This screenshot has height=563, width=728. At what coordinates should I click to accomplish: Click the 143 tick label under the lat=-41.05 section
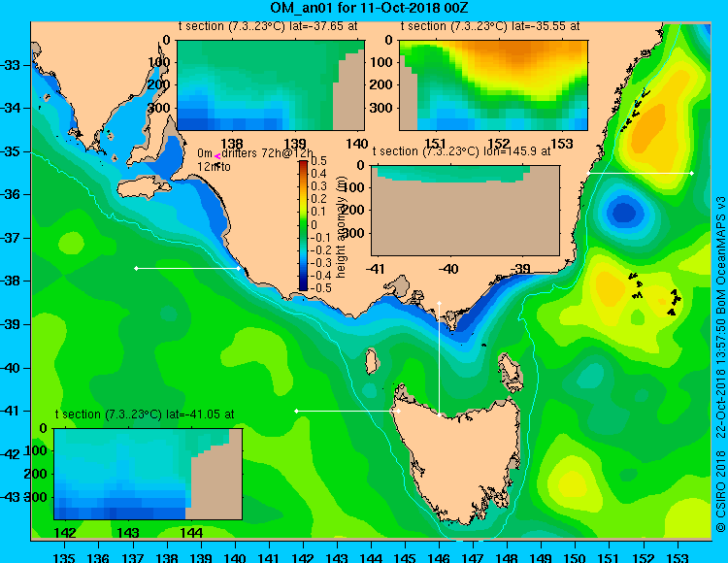point(128,533)
